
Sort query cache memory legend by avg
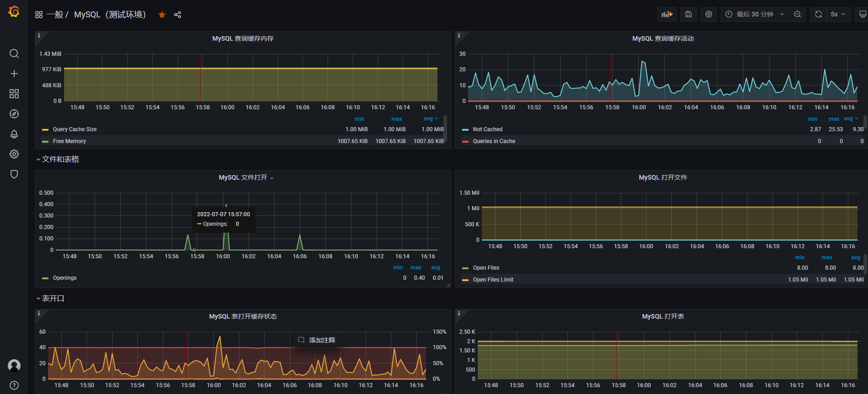431,119
